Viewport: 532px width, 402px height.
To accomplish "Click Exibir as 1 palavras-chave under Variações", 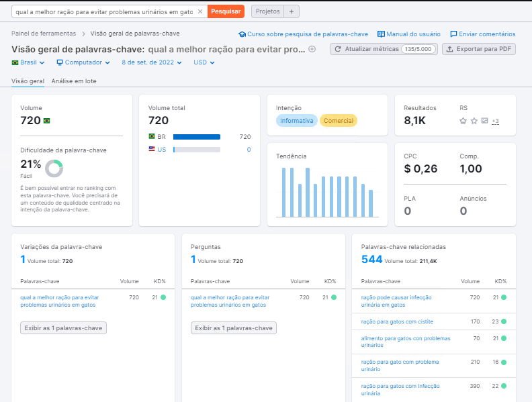I will click(x=63, y=328).
